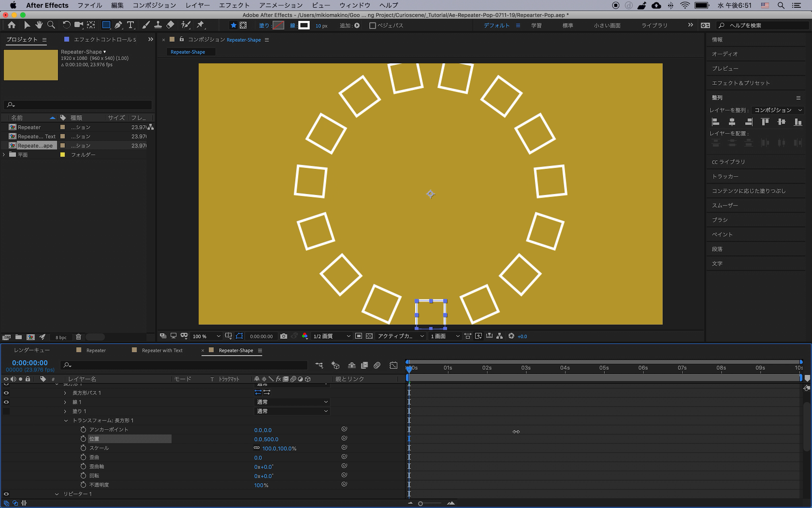Click the Home icon in toolbar

pyautogui.click(x=12, y=25)
